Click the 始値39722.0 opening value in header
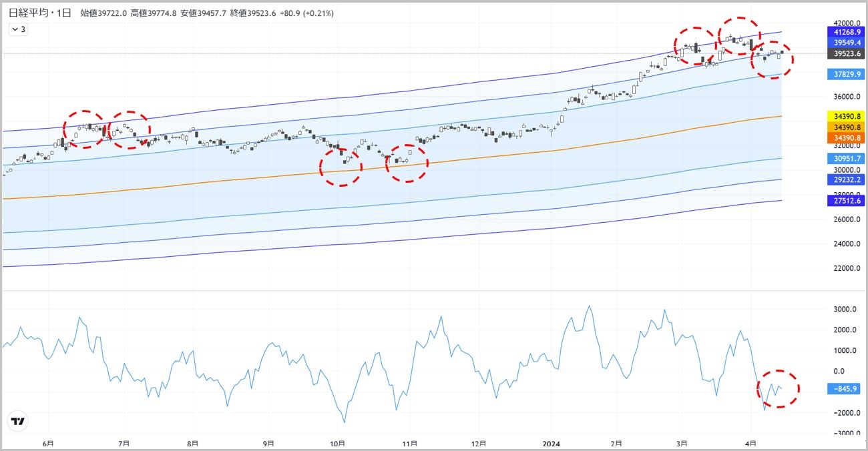Viewport: 868px width, 451px height. (104, 13)
